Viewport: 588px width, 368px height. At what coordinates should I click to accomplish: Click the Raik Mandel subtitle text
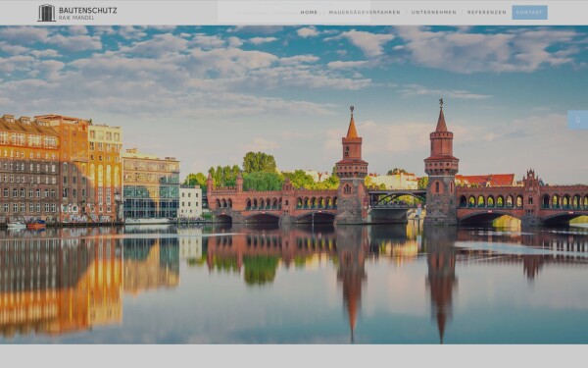76,18
